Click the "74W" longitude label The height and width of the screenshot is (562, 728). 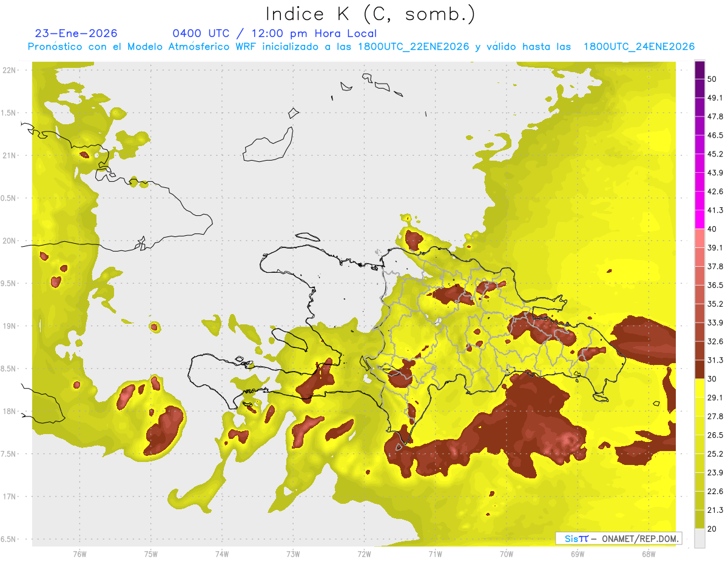(222, 554)
